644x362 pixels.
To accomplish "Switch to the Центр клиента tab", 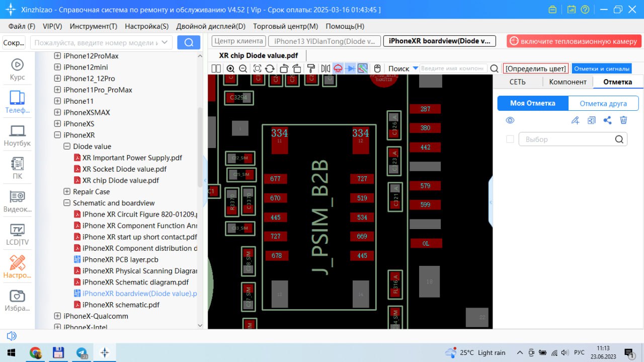I will [238, 41].
